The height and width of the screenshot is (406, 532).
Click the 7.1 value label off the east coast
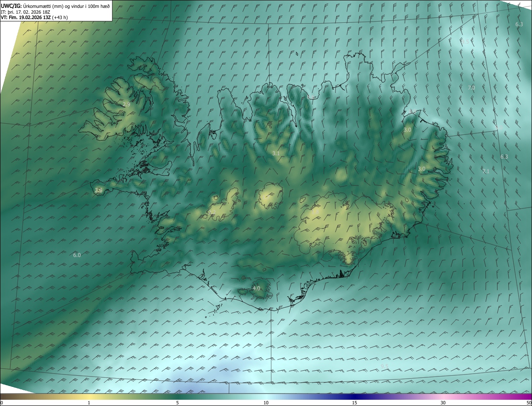click(486, 171)
